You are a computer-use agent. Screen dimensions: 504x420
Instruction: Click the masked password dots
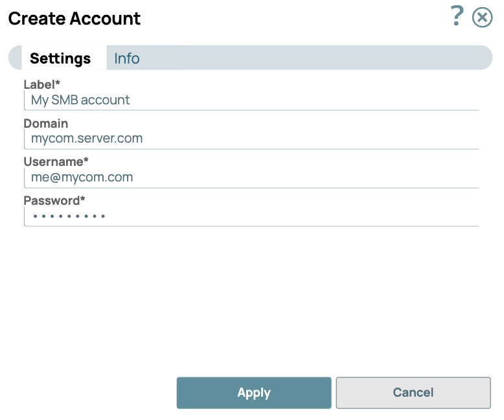tap(69, 216)
